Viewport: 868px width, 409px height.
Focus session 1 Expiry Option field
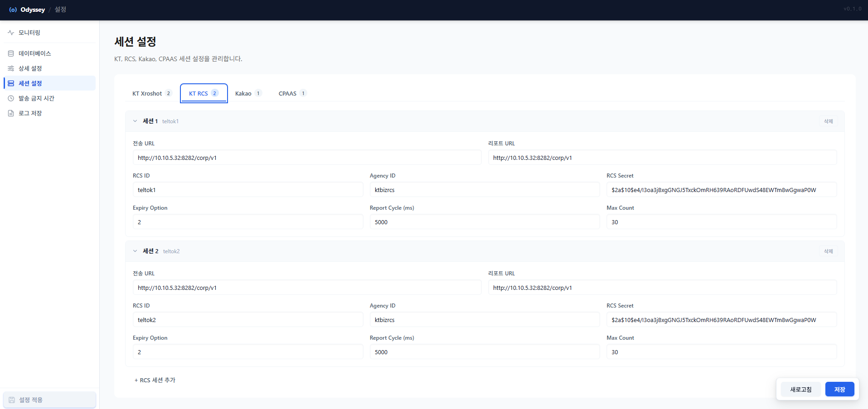pyautogui.click(x=248, y=222)
